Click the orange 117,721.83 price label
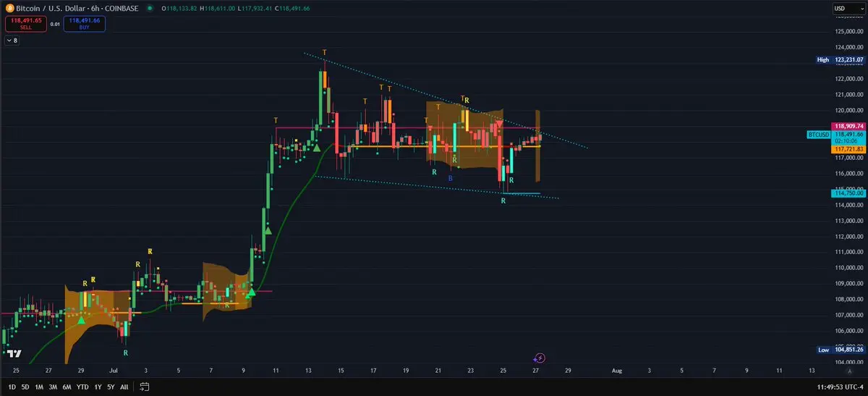Screen dimensions: 868x396 pyautogui.click(x=848, y=149)
